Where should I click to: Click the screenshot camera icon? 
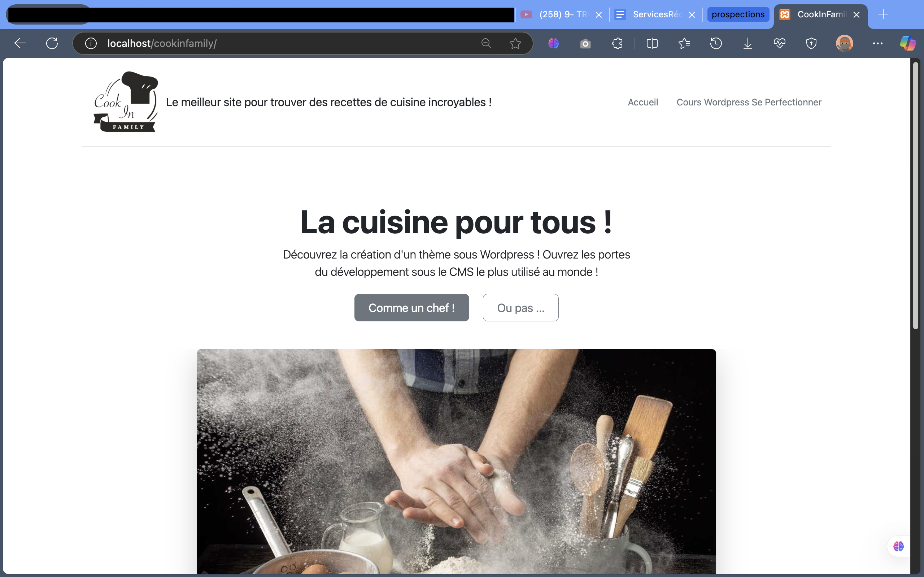click(585, 44)
